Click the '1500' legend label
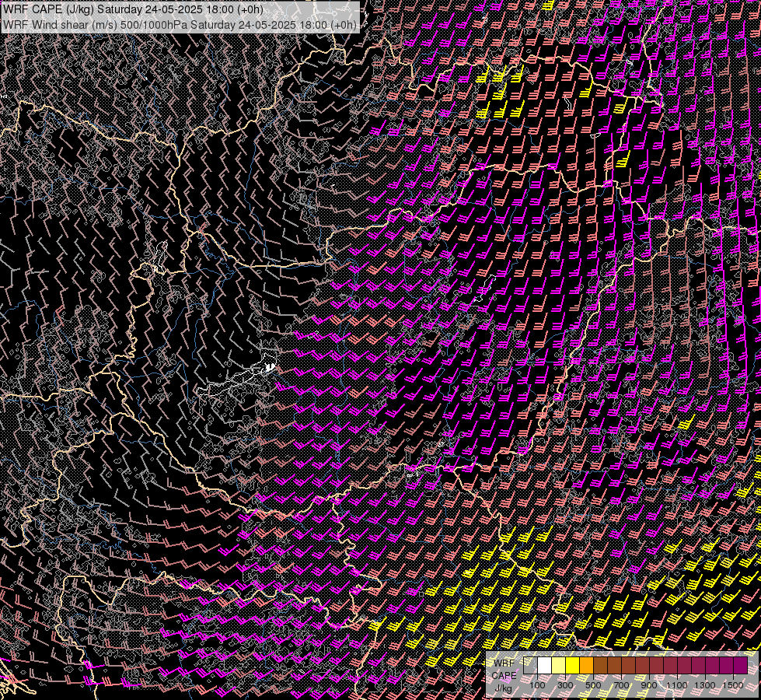 point(733,685)
